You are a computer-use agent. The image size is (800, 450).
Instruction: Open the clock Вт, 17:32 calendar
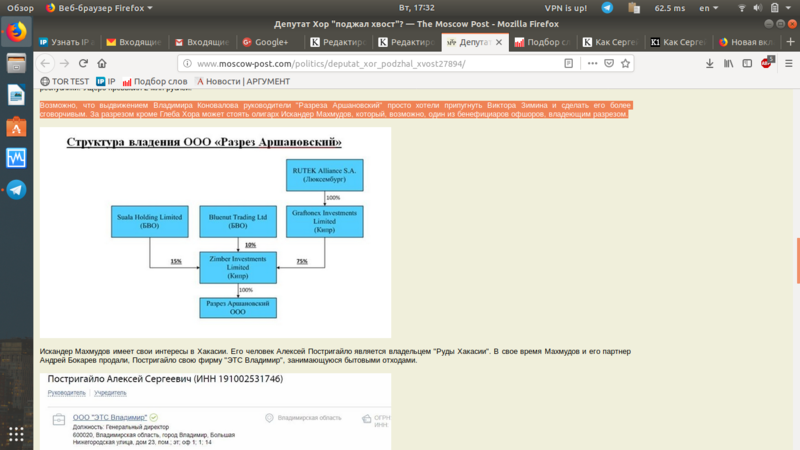click(x=417, y=8)
